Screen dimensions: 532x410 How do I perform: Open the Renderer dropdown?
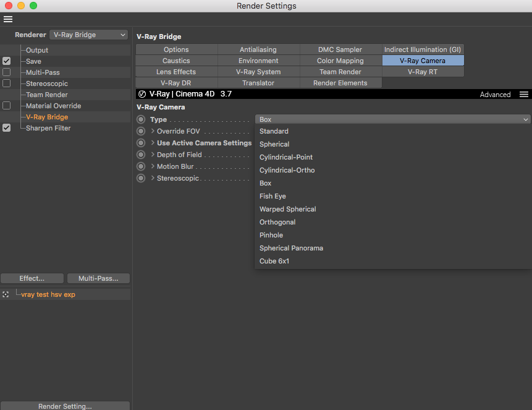tap(89, 35)
